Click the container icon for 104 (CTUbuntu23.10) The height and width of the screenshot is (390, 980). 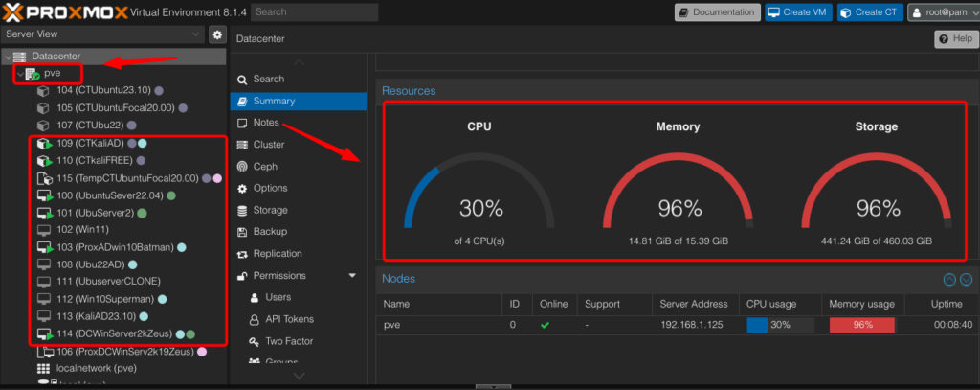43,91
